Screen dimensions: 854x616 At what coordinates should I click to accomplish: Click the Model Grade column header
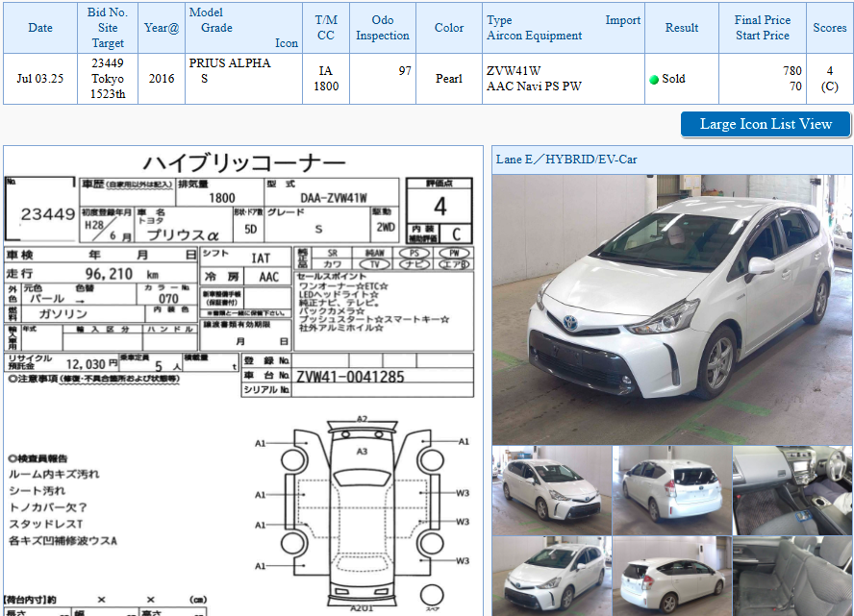point(243,28)
